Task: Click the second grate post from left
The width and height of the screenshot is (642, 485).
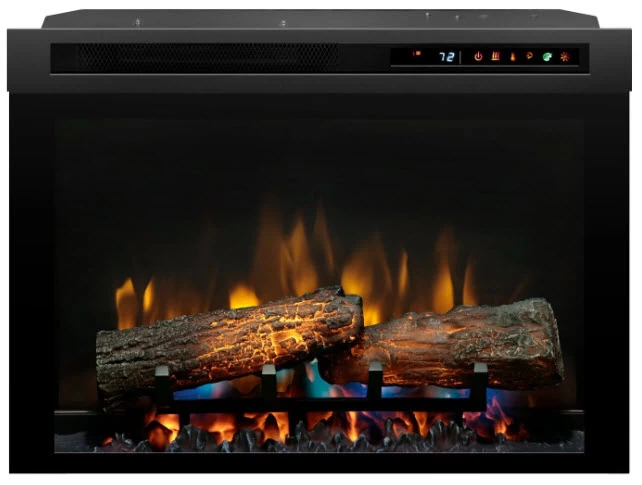Action: (x=268, y=383)
